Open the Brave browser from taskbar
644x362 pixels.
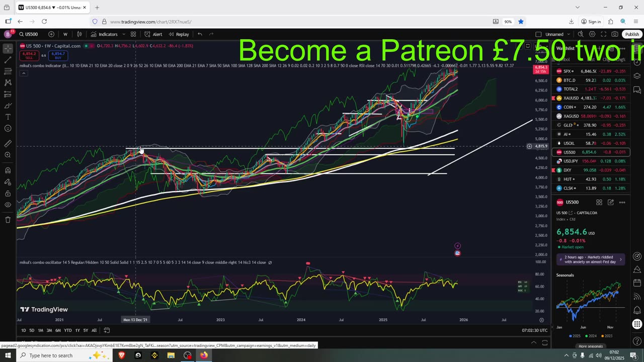[x=121, y=355]
